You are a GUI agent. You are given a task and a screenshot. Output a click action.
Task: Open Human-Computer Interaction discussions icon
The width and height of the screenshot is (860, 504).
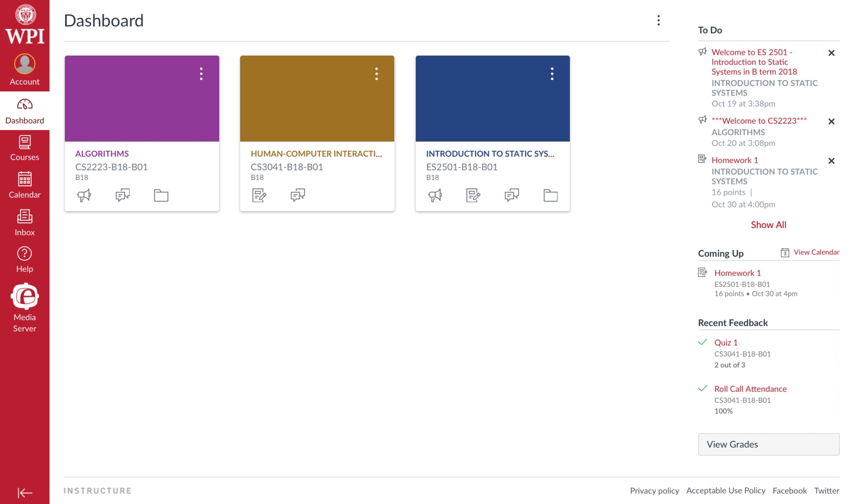pos(298,195)
